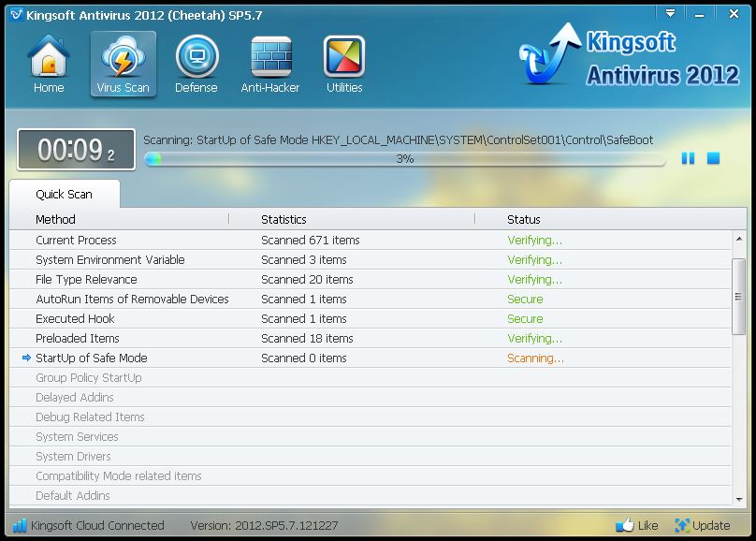Select the Executed Hook row
Viewport: 756px width, 541px height.
371,319
